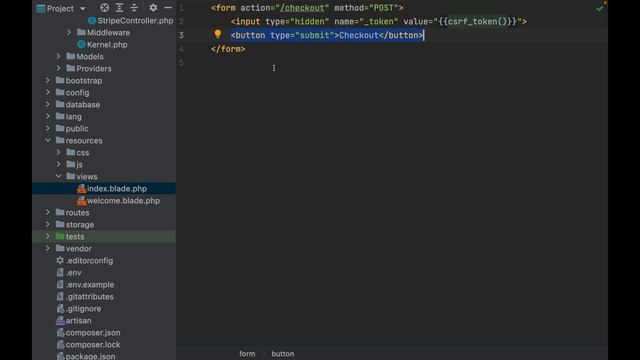Click the resources folder icon
This screenshot has height=360, width=640.
click(x=60, y=140)
